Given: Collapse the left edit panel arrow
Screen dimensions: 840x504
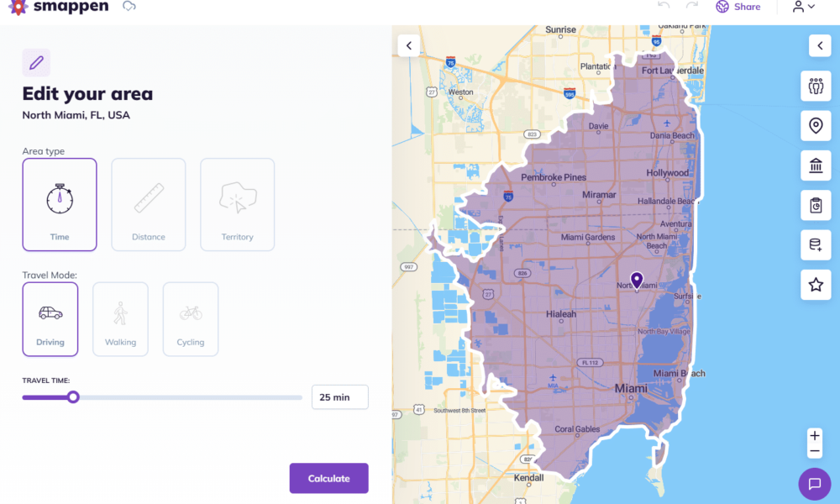Looking at the screenshot, I should [408, 45].
